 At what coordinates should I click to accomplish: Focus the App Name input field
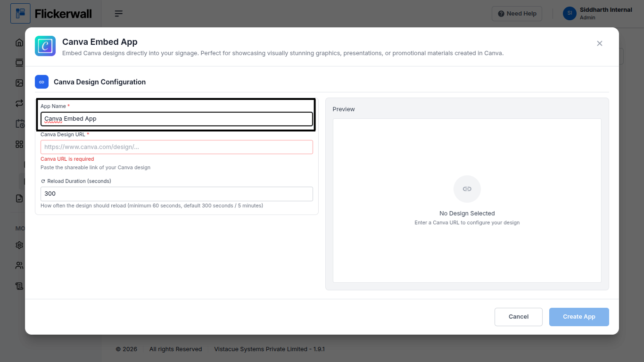[177, 119]
